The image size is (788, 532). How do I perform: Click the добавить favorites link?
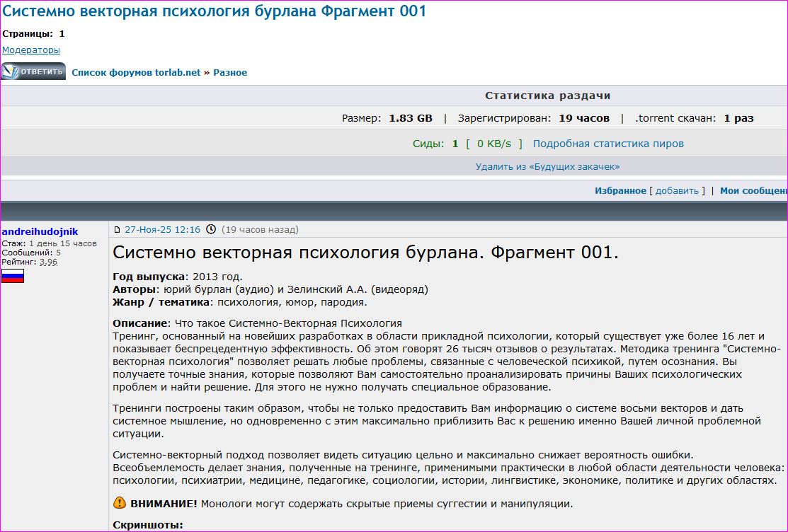click(677, 191)
